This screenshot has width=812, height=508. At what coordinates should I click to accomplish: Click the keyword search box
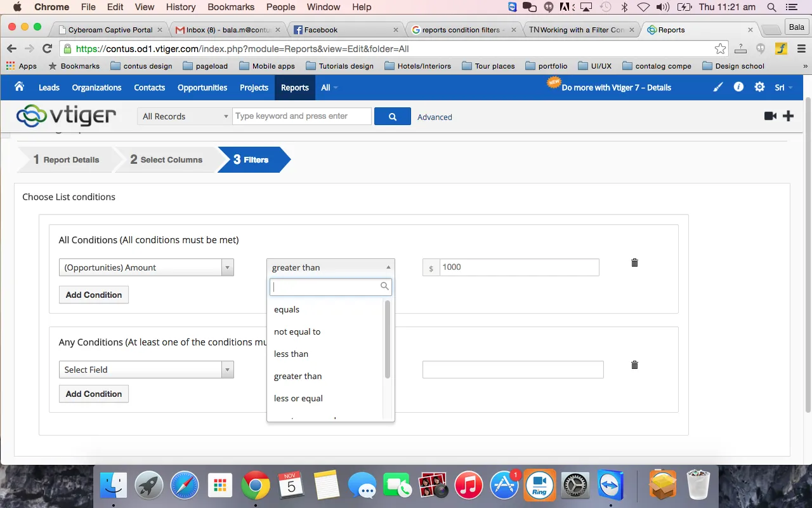point(302,116)
